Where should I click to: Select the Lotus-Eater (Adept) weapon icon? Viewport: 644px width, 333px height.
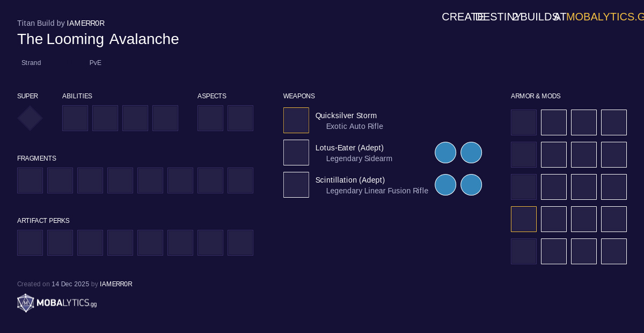click(296, 153)
